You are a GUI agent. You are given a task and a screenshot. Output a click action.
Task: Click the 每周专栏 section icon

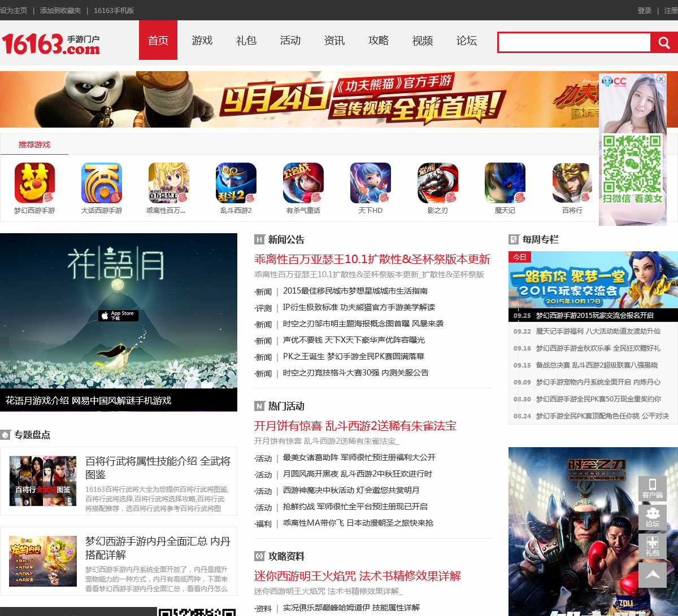(514, 239)
